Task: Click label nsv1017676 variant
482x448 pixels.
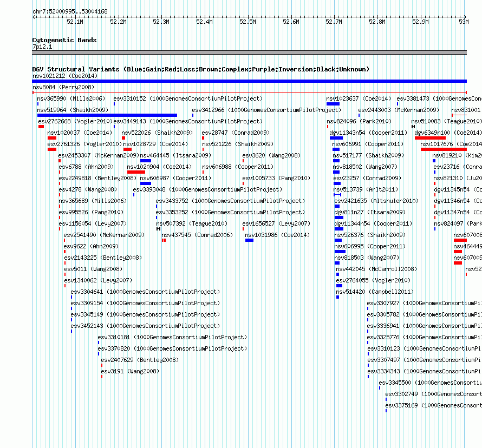Action: 451,144
